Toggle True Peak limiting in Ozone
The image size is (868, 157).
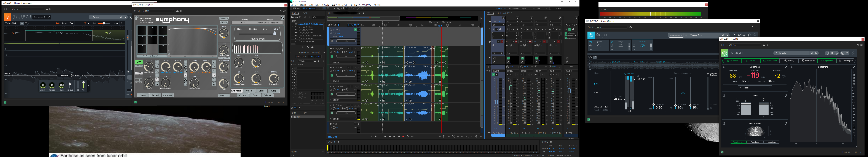tap(629, 74)
